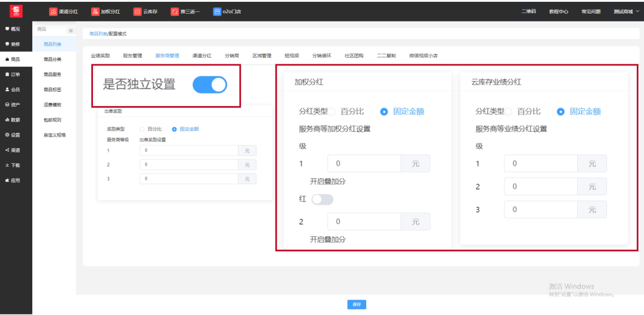Switch to 短视频 tab

point(292,56)
